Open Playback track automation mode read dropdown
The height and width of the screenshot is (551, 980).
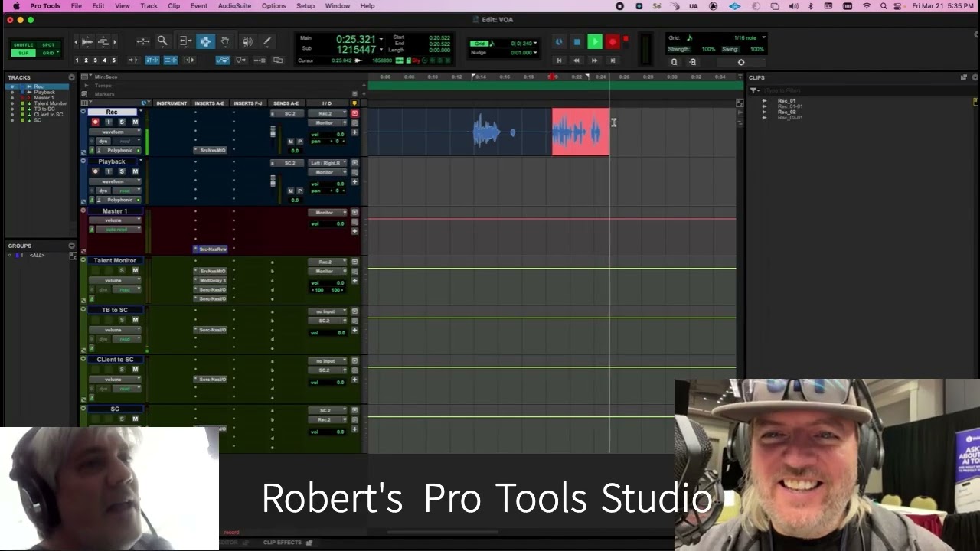click(x=127, y=191)
